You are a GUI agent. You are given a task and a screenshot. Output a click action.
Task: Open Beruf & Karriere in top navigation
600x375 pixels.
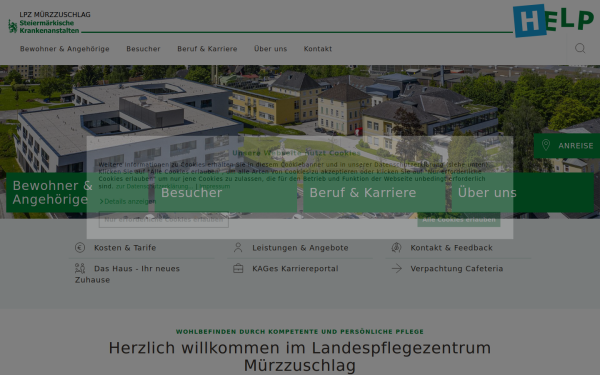click(x=207, y=49)
